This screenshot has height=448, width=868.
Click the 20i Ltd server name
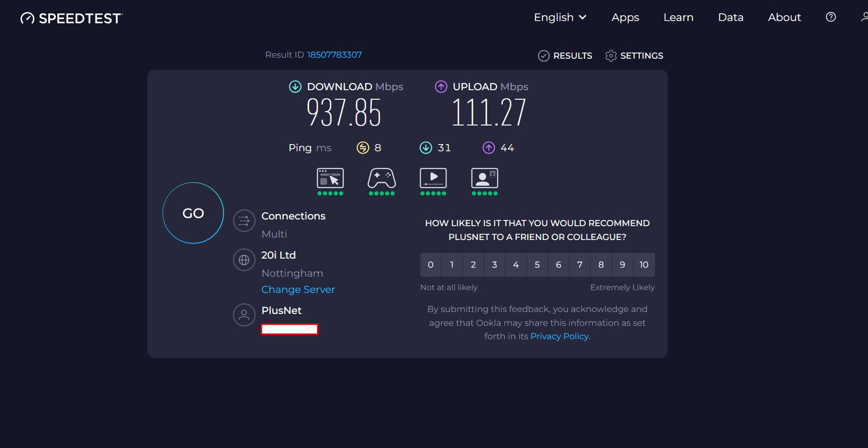278,255
